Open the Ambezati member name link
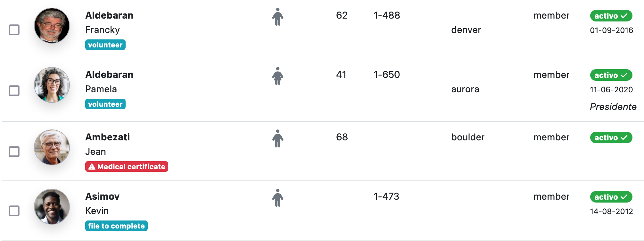The image size is (644, 241). [x=108, y=137]
